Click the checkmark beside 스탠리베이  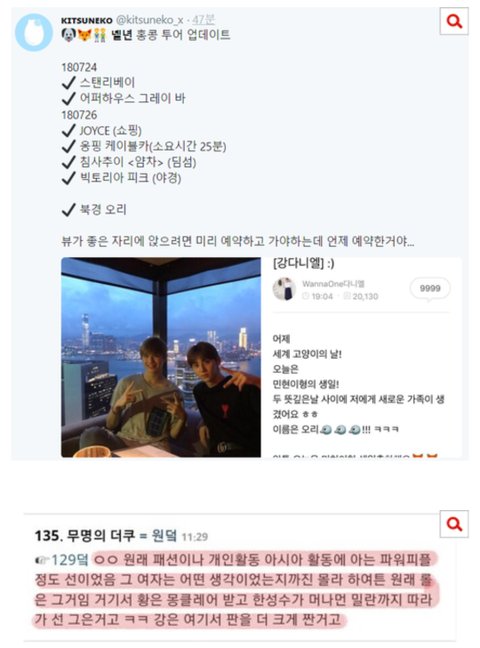click(68, 83)
